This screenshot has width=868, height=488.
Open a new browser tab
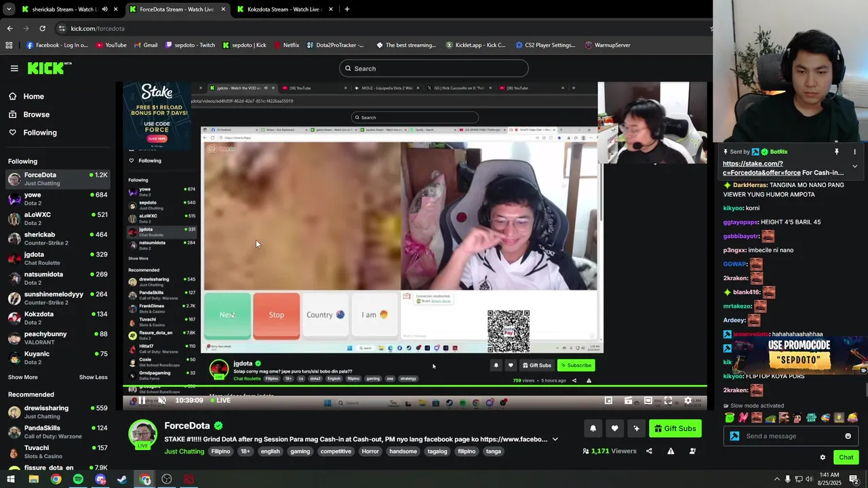(347, 9)
